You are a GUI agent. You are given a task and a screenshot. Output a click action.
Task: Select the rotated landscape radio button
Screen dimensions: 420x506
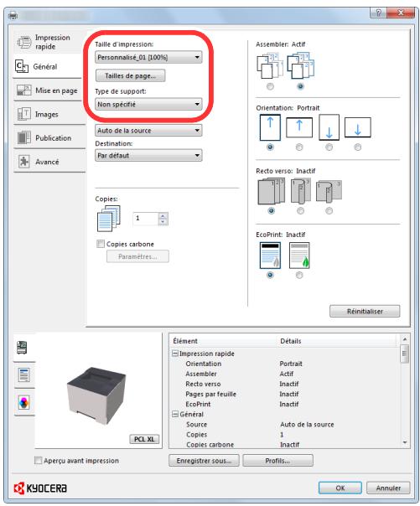pyautogui.click(x=358, y=147)
